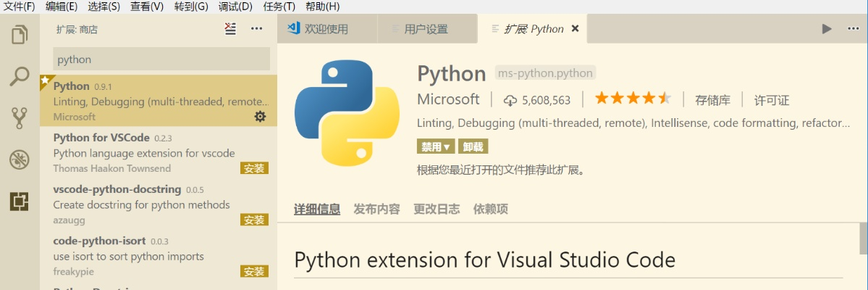The width and height of the screenshot is (868, 290).
Task: Open the 调试(D) menu
Action: point(235,7)
